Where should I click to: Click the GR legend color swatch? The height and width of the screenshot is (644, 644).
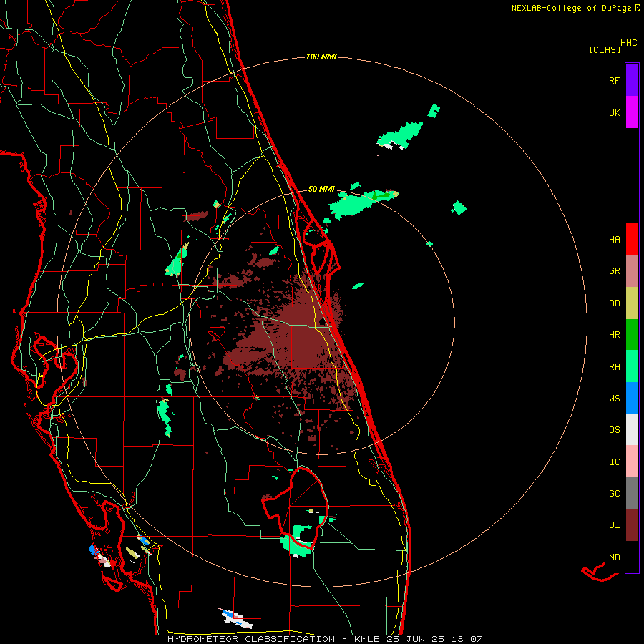click(632, 271)
